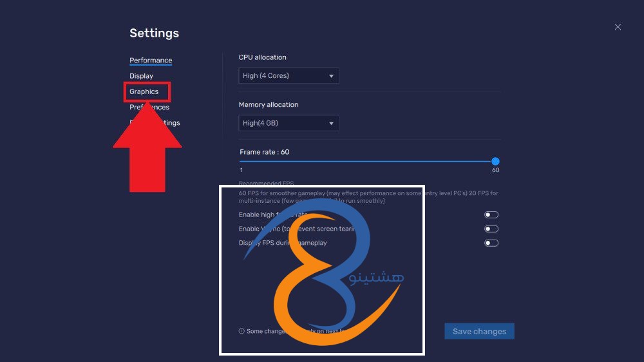This screenshot has width=644, height=362.
Task: Click the middle of the frame rate track
Action: pyautogui.click(x=368, y=162)
